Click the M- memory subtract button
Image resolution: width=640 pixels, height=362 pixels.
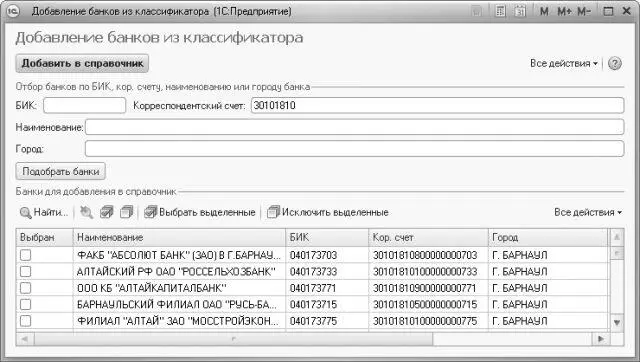point(584,11)
